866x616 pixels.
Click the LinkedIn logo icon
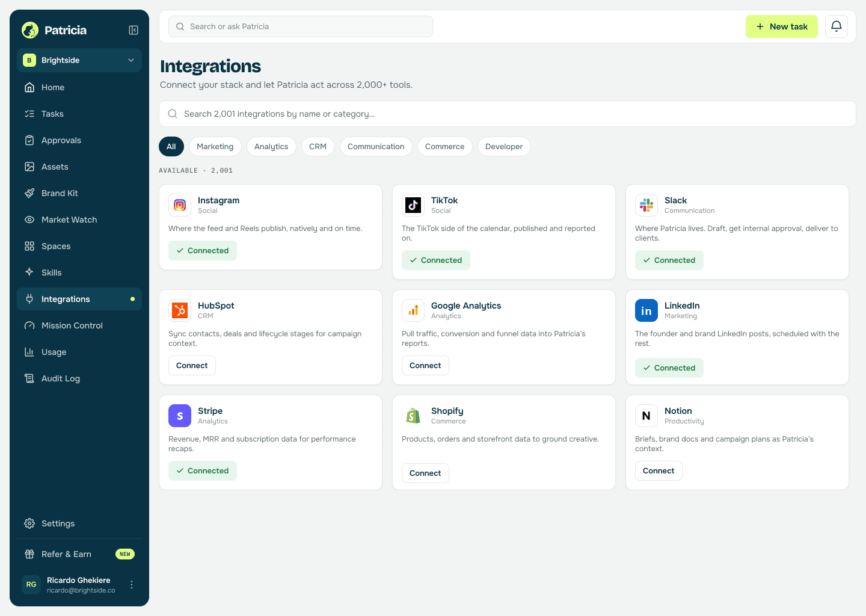pyautogui.click(x=646, y=310)
